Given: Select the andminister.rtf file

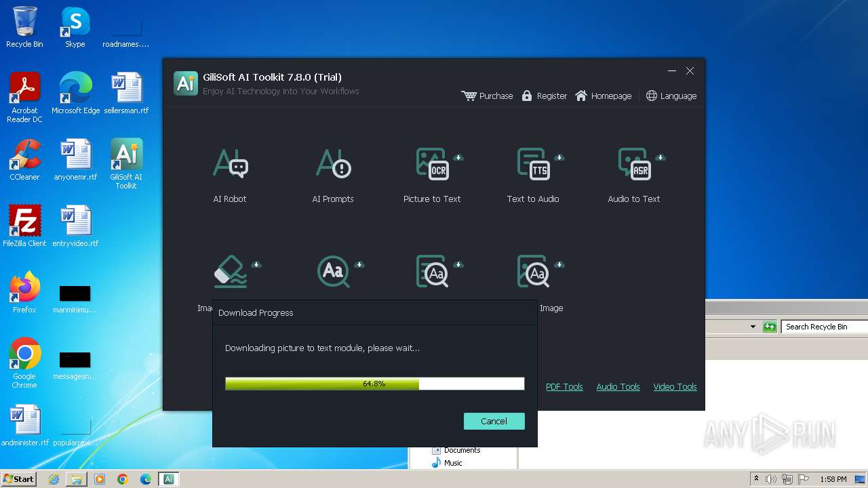Looking at the screenshot, I should [x=25, y=426].
